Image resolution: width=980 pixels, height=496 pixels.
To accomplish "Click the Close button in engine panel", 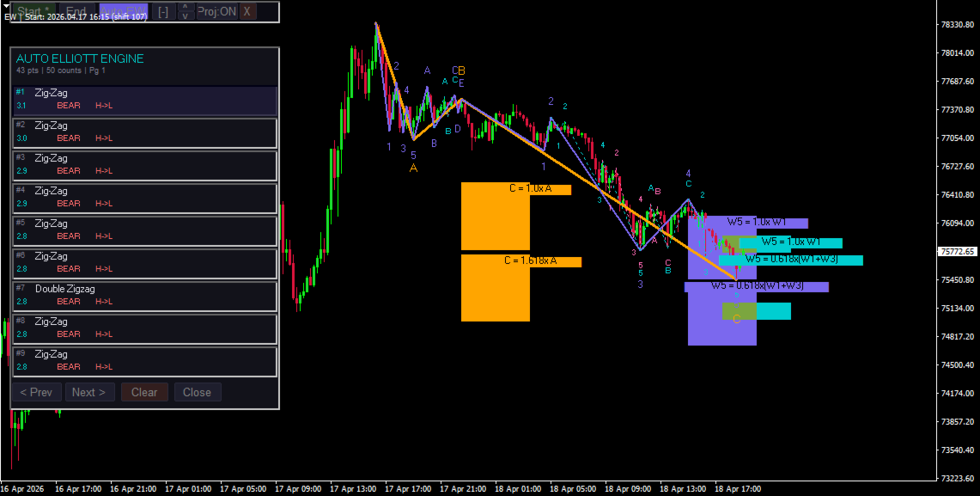I will [198, 392].
